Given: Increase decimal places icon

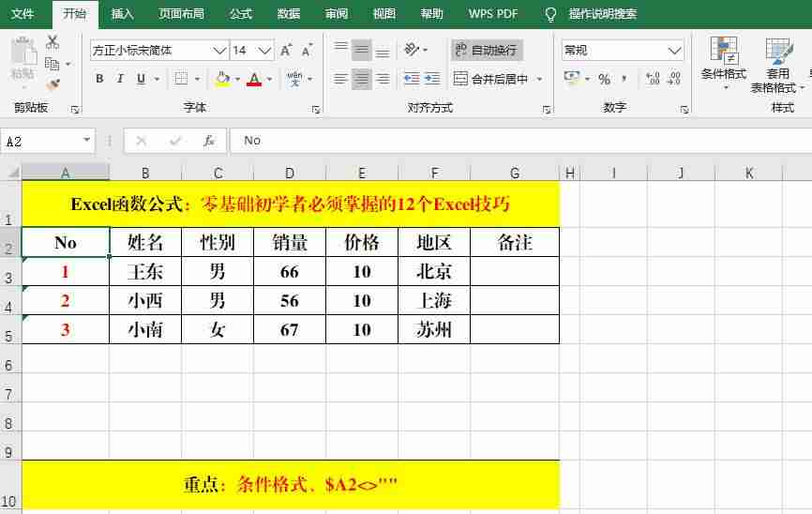Looking at the screenshot, I should 653,79.
